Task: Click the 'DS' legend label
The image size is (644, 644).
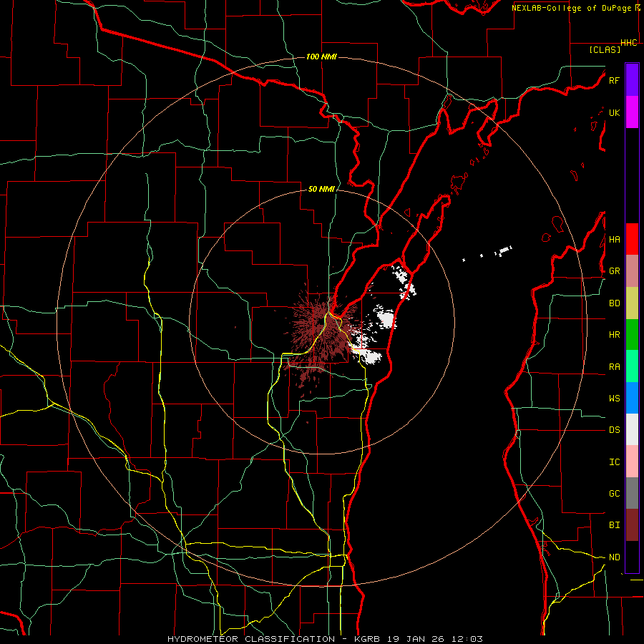Action: (x=614, y=430)
